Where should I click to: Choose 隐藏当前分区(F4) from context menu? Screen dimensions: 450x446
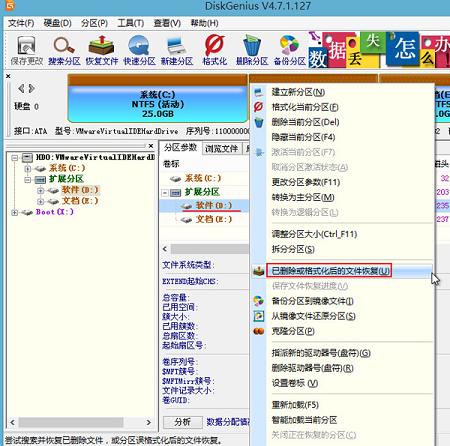[343, 137]
